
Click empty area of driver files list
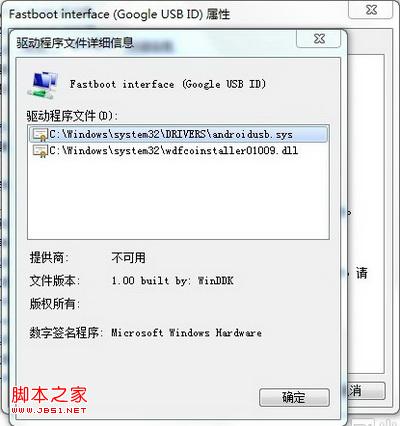(178, 198)
